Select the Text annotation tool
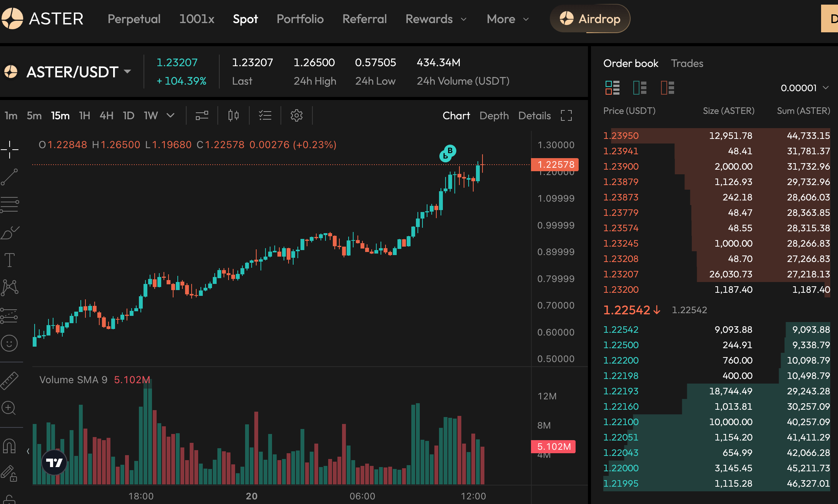Screen dimensions: 838x504 [10, 260]
